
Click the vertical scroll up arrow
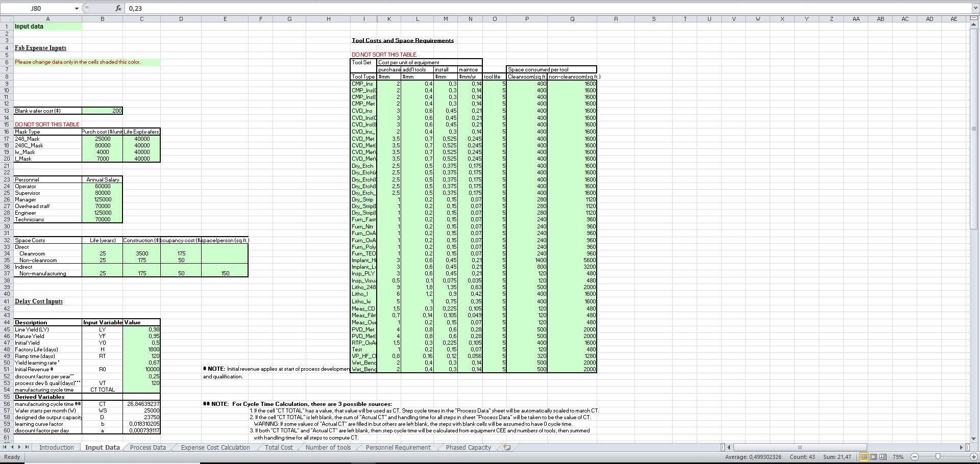click(x=974, y=25)
